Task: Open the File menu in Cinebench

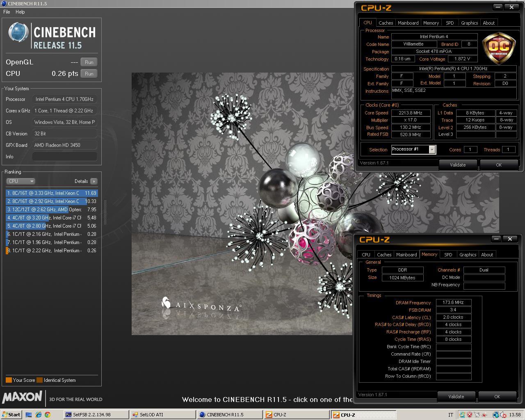Action: point(7,12)
